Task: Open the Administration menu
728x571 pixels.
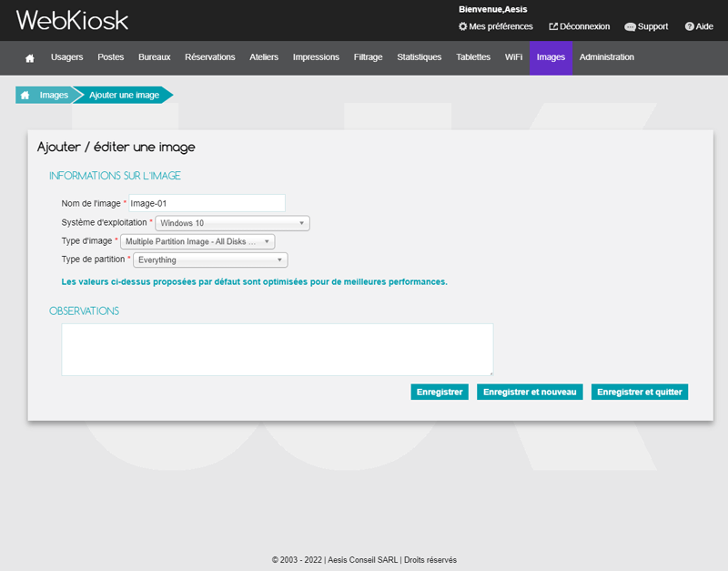Action: 606,57
